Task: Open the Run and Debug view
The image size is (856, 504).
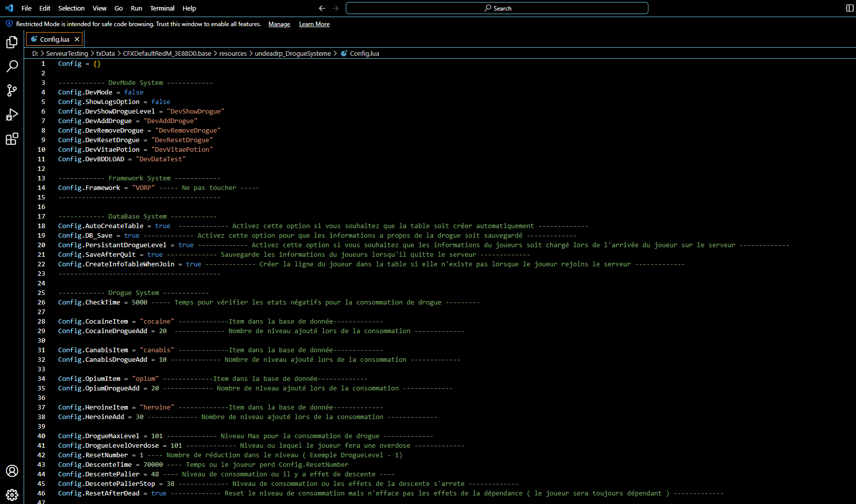Action: 12,115
